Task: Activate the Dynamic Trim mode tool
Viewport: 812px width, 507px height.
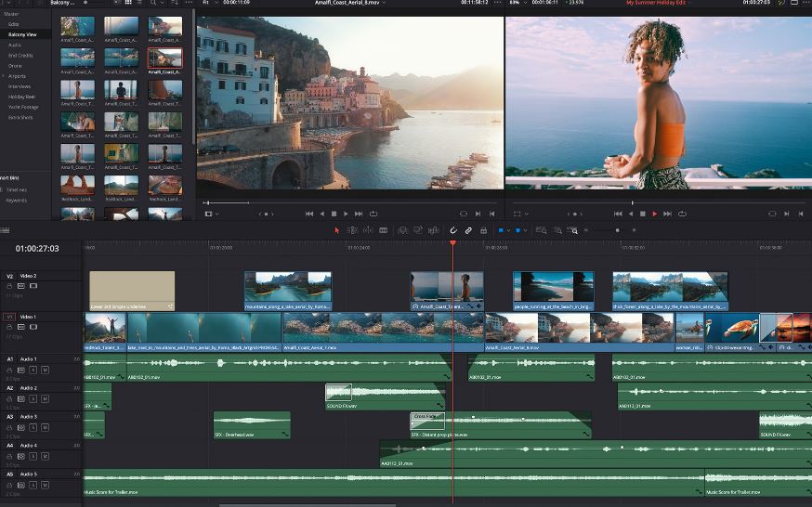Action: [x=368, y=230]
